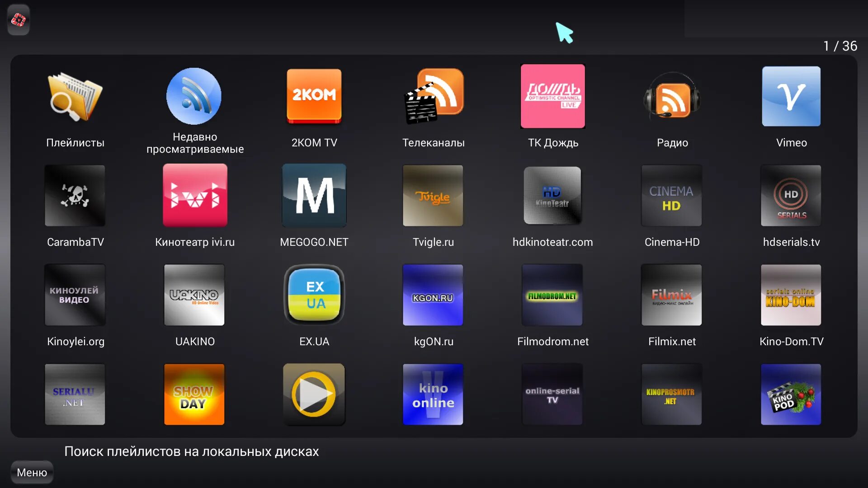
Task: Select the Filmix.net tile
Action: tap(672, 295)
